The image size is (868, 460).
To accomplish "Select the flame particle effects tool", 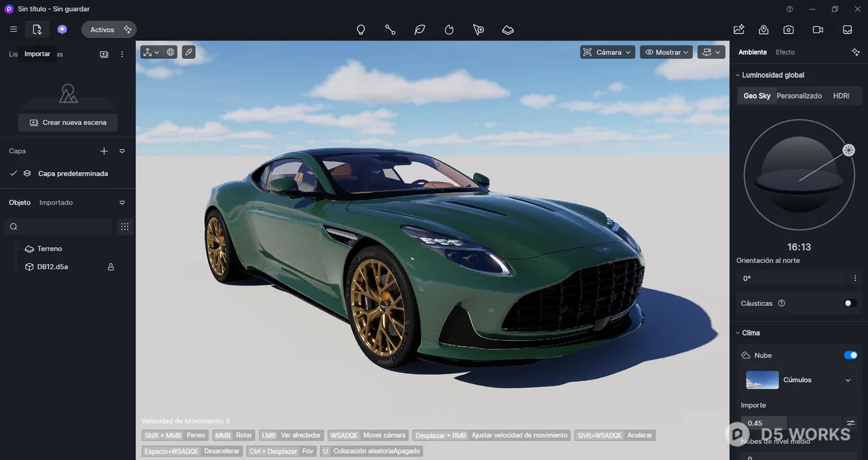I will 449,30.
